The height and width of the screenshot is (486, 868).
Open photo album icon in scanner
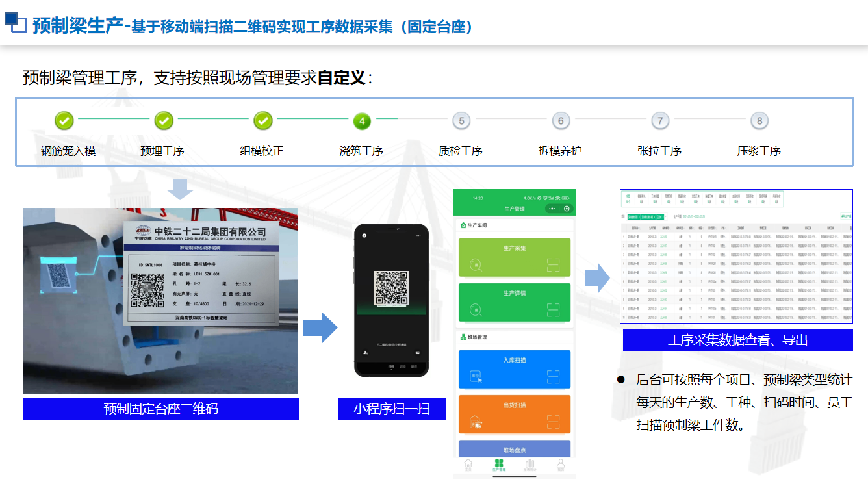[417, 352]
